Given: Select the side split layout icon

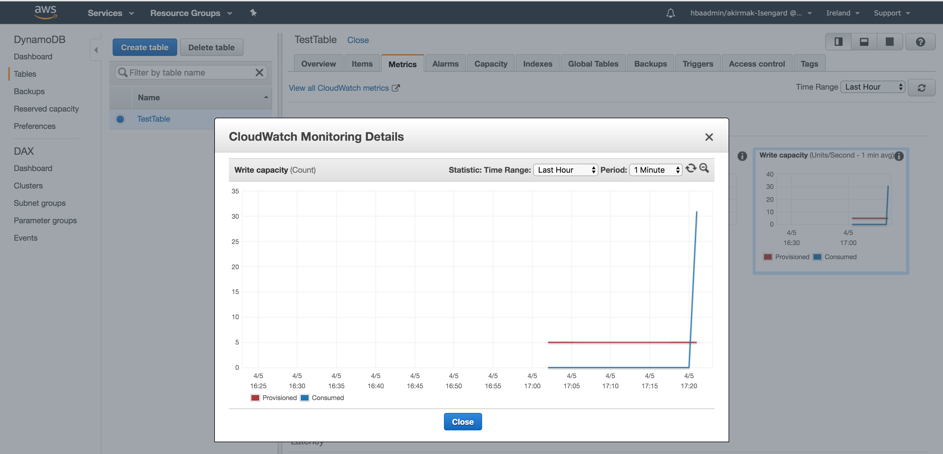Looking at the screenshot, I should pos(838,41).
